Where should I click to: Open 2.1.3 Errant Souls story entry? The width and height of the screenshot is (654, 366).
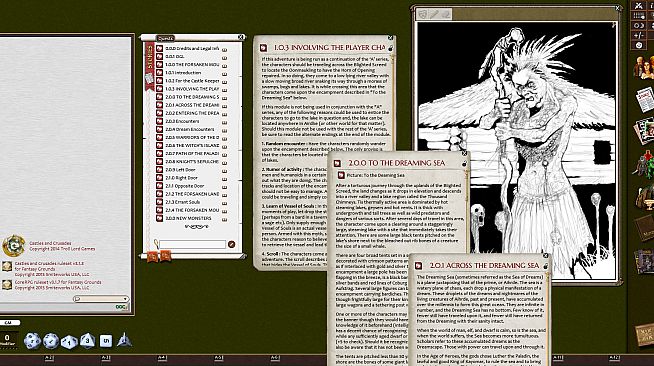[x=182, y=202]
